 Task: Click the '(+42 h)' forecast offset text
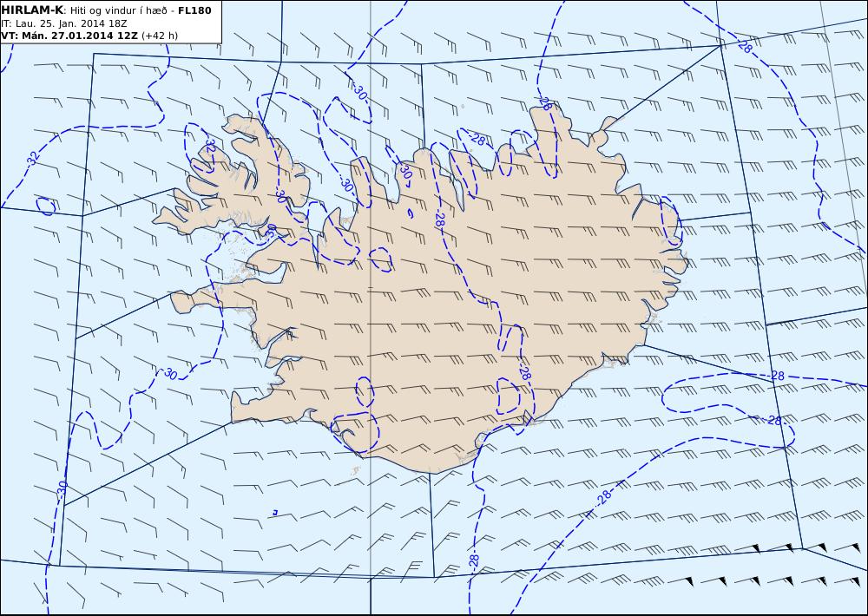(x=160, y=36)
